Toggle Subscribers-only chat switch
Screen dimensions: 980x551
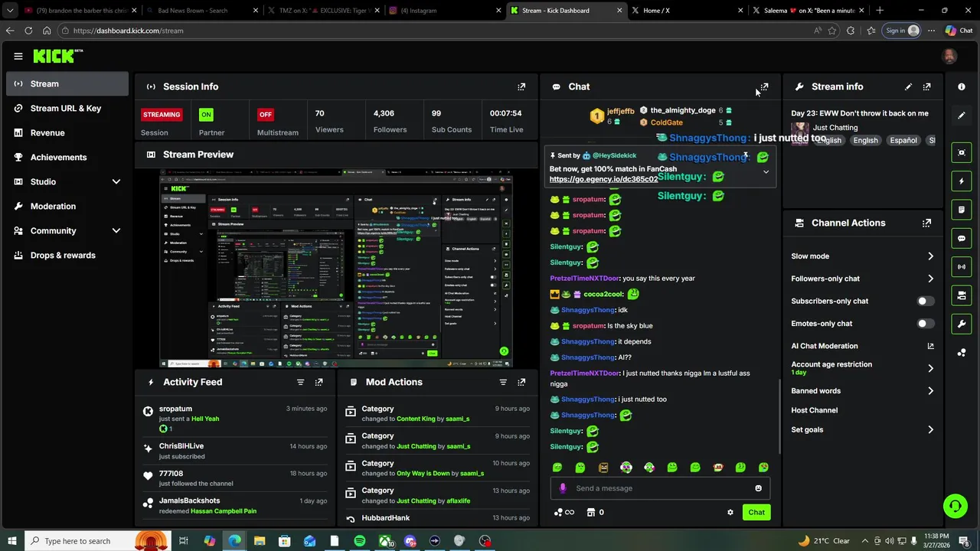(x=926, y=302)
